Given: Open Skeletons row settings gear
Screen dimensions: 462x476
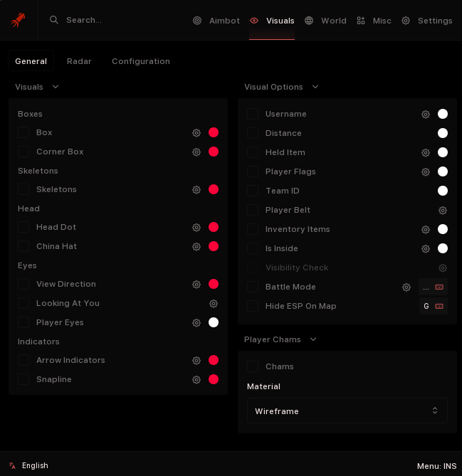Looking at the screenshot, I should click(196, 190).
